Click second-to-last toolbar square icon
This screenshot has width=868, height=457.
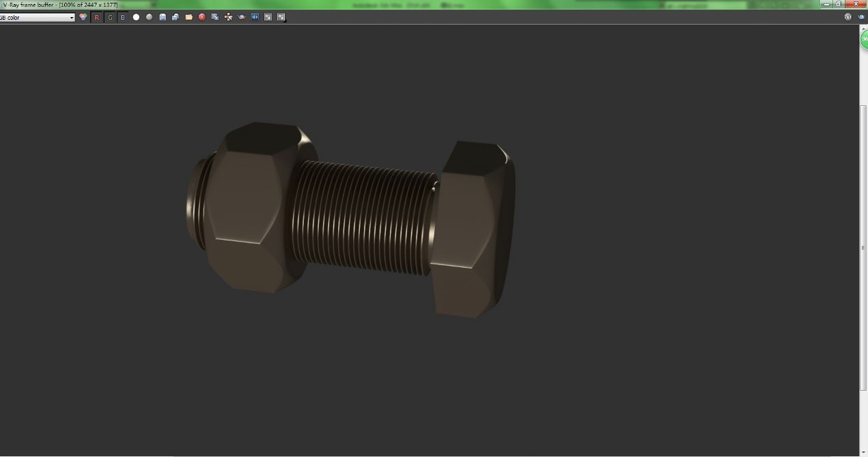[x=268, y=17]
